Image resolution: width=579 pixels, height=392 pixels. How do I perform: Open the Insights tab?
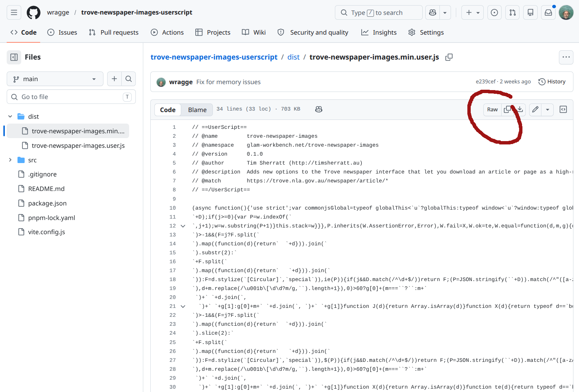(379, 32)
